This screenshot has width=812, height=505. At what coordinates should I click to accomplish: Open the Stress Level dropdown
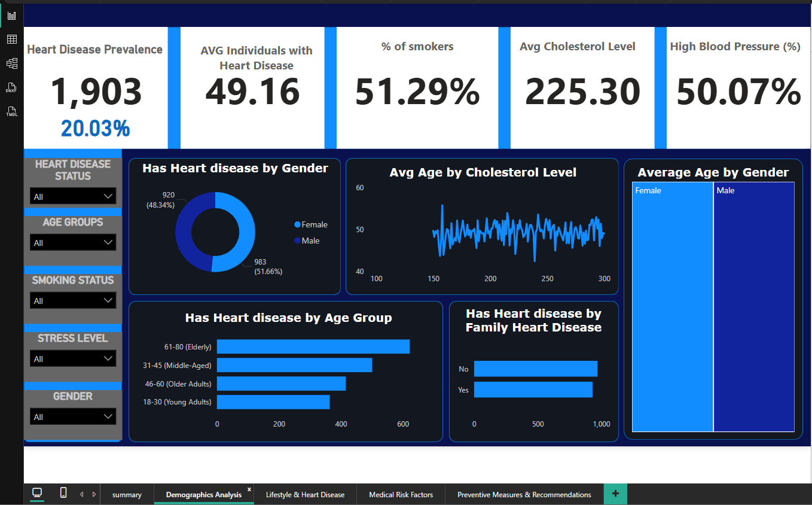click(x=73, y=358)
